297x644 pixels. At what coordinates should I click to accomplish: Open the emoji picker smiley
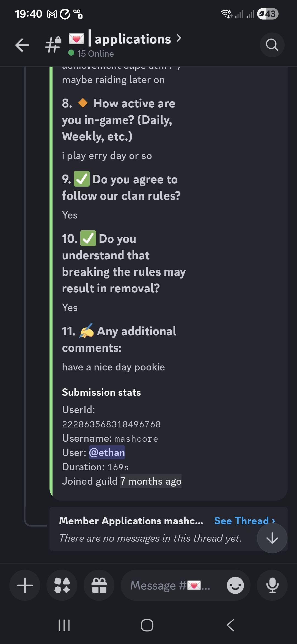(x=235, y=585)
